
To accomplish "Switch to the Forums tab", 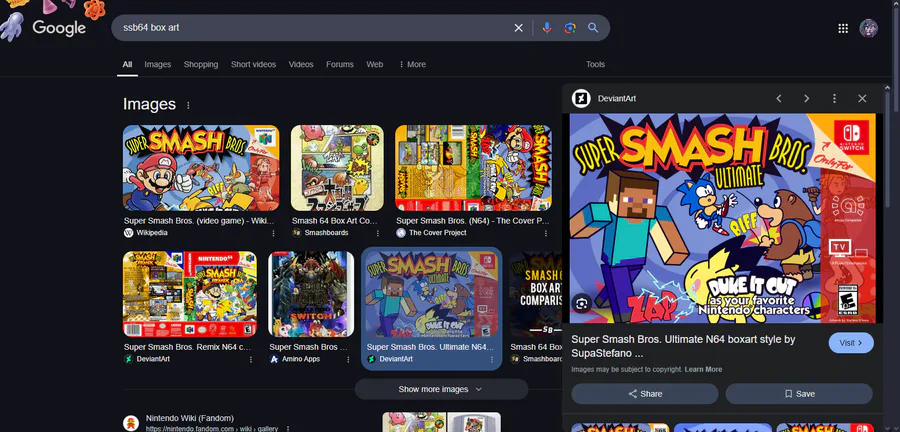I will pos(340,64).
